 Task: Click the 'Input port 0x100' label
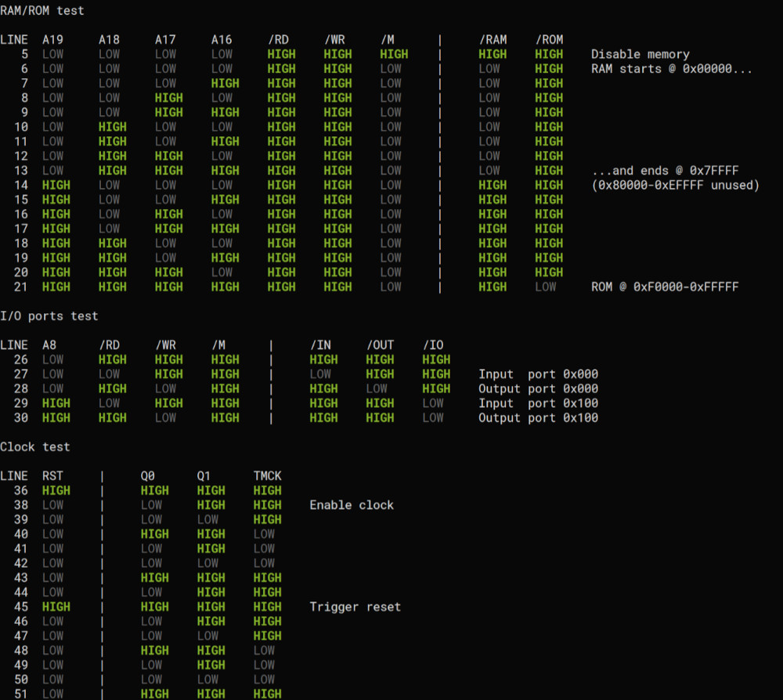538,403
